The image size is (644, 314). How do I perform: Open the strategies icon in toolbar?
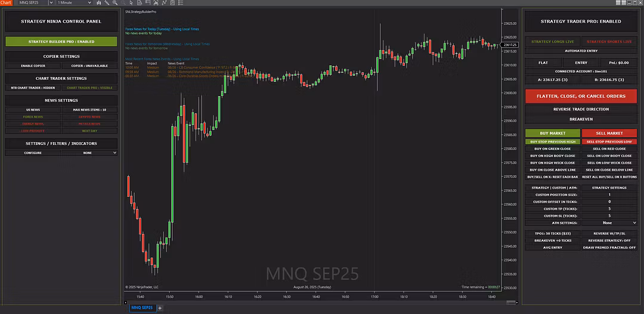(156, 3)
